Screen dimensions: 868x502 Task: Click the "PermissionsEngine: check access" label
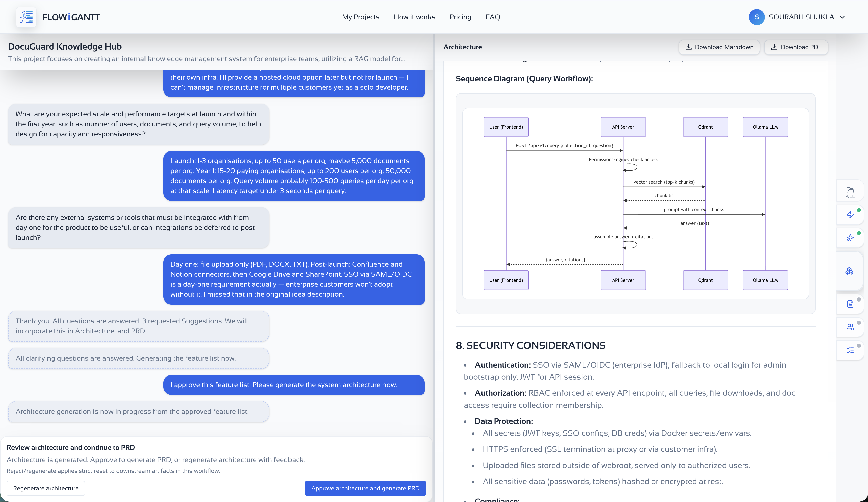(x=623, y=159)
